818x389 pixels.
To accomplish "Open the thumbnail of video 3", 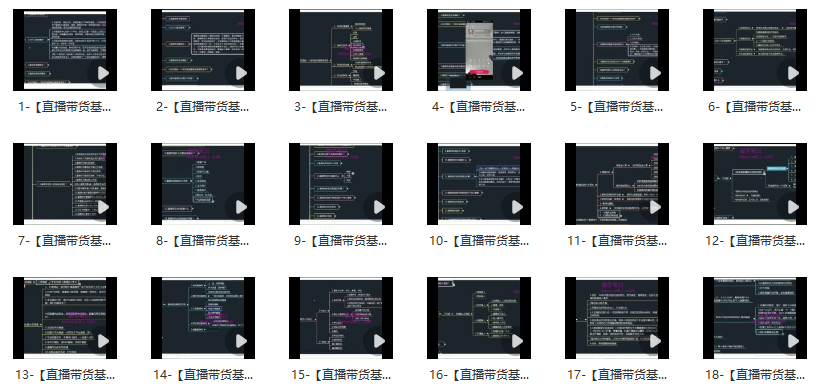I will tap(341, 50).
